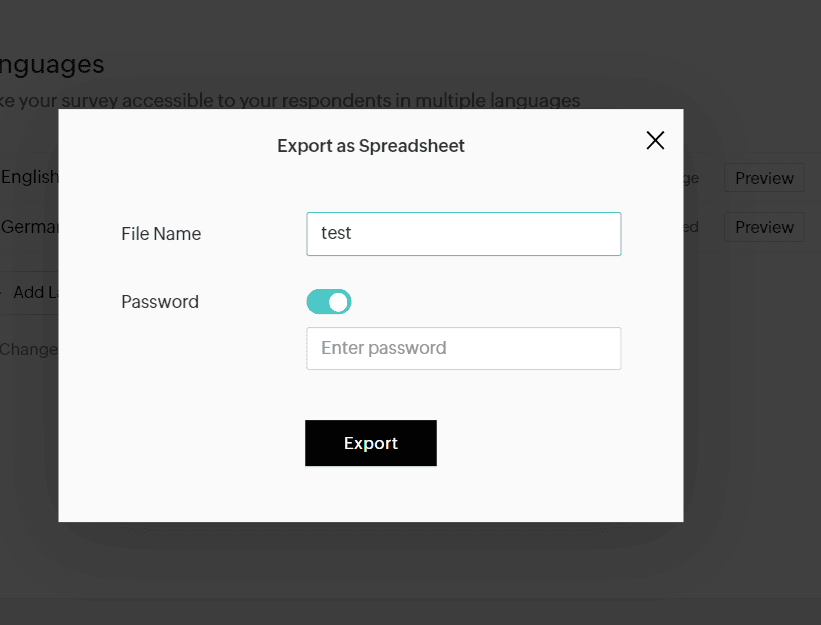Viewport: 821px width, 625px height.
Task: Click the Languages page heading
Action: tap(52, 65)
